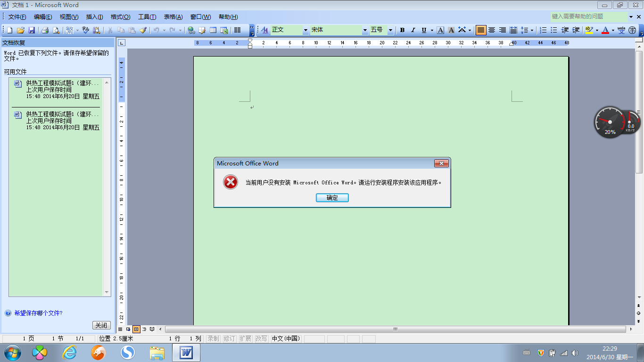
Task: Open the 视图(V) menu
Action: click(69, 17)
